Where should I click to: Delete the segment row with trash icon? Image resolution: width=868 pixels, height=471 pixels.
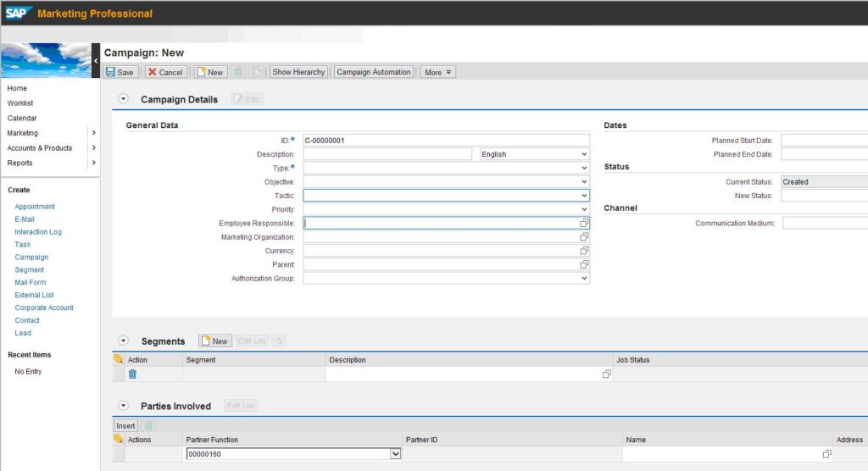click(x=132, y=374)
